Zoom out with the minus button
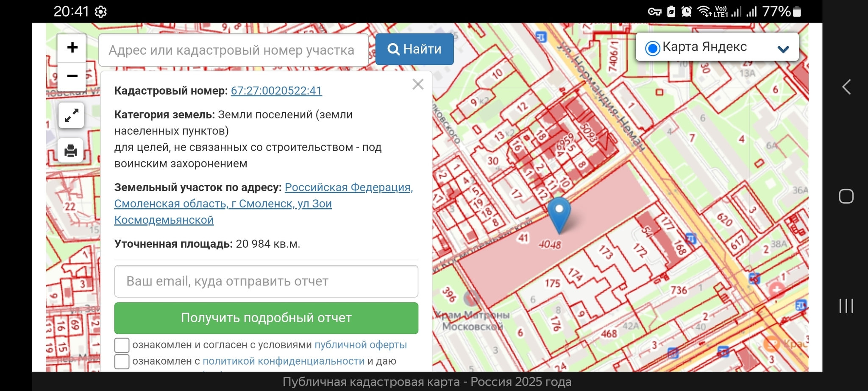868x391 pixels. click(72, 76)
